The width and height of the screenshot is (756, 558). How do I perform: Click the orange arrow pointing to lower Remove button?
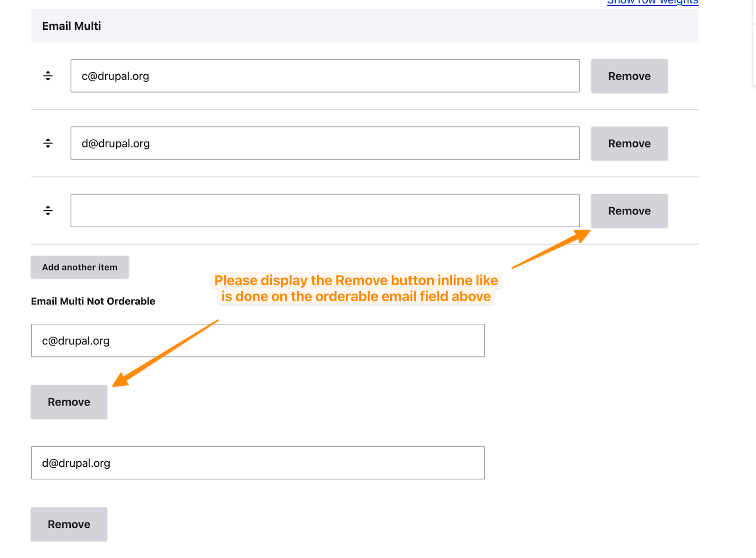click(165, 353)
